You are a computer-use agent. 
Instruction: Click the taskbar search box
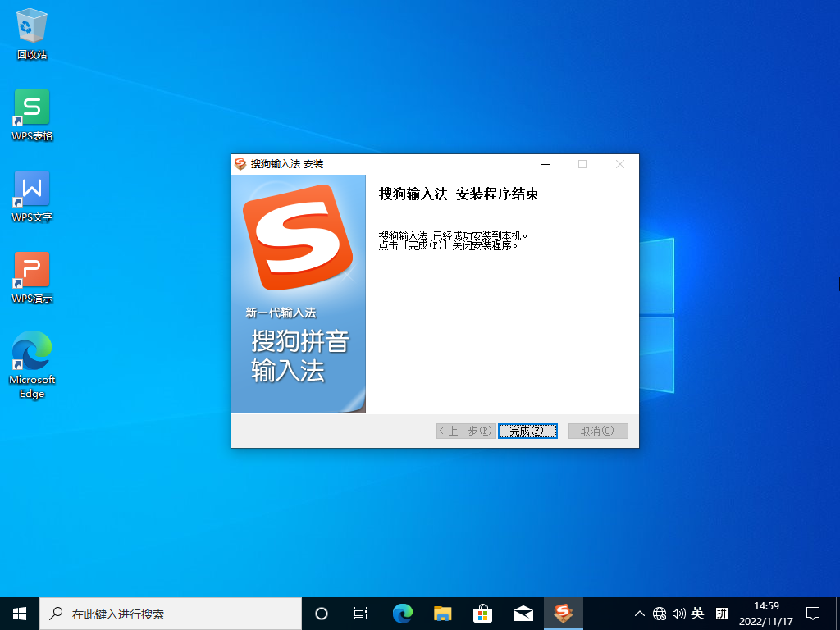pos(171,614)
